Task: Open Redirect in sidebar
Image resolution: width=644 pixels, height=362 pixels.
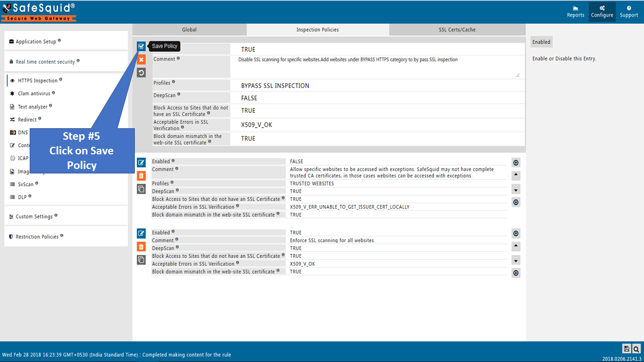Action: click(x=27, y=120)
